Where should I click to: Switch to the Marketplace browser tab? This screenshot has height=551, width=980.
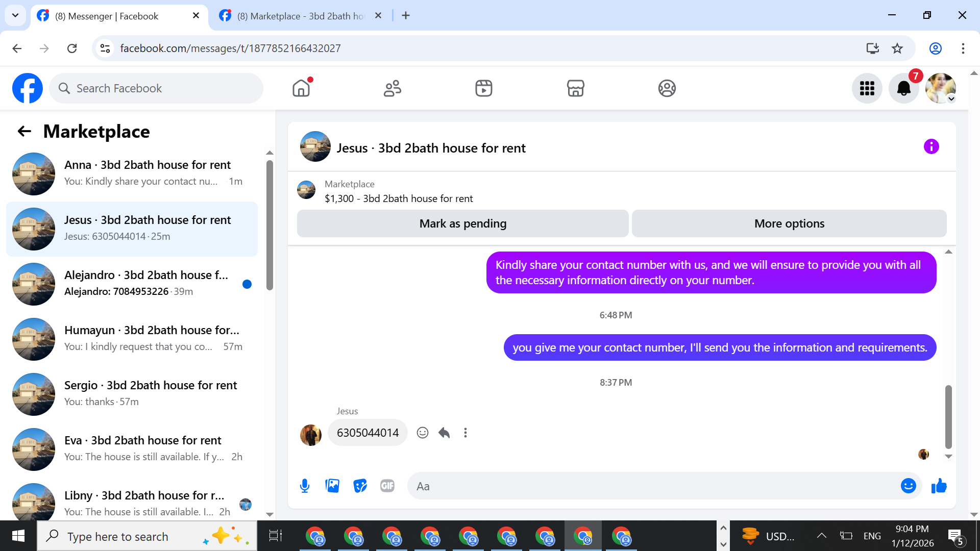[301, 16]
